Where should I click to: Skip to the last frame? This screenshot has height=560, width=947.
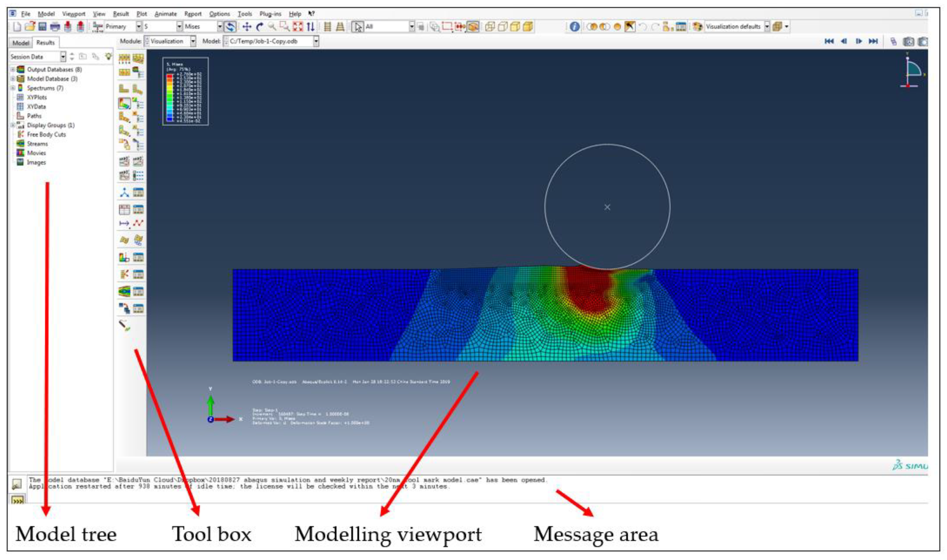pyautogui.click(x=873, y=41)
